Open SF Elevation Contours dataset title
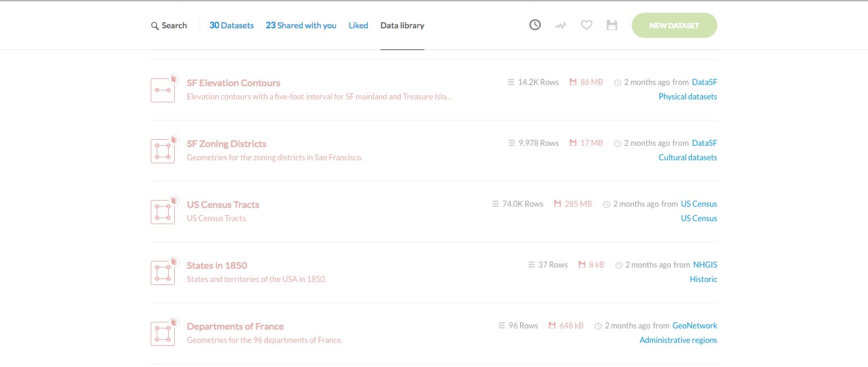 click(233, 83)
